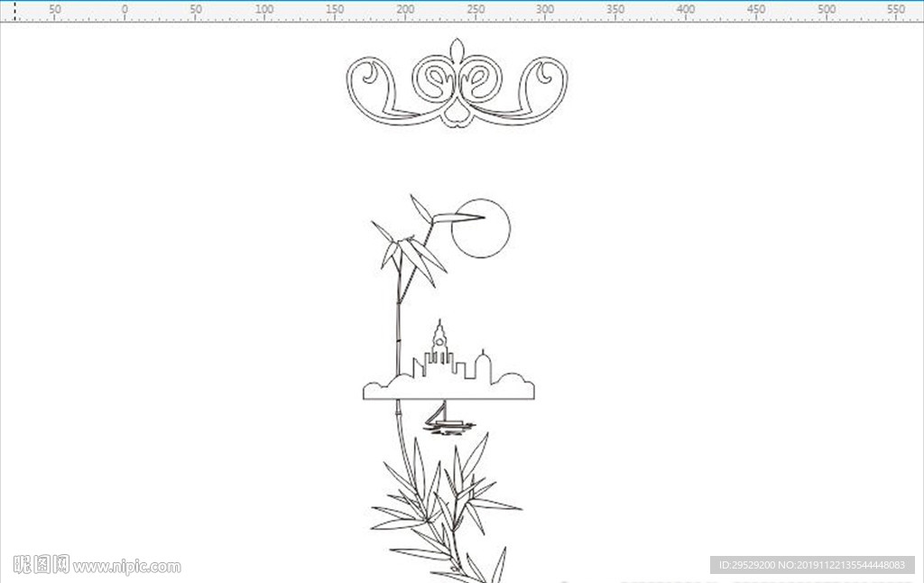
Task: Select the moon circle outline
Action: click(x=481, y=228)
